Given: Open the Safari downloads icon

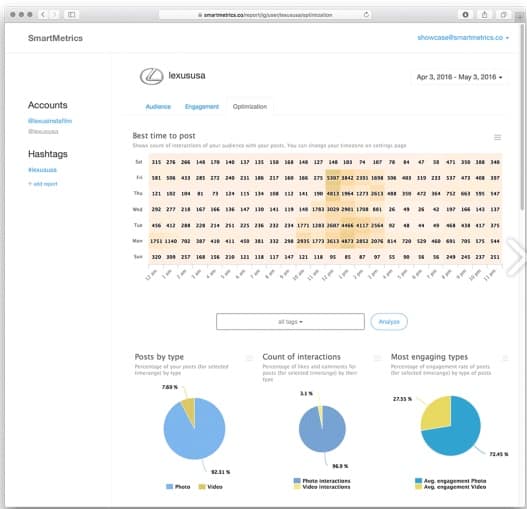Looking at the screenshot, I should (x=465, y=14).
